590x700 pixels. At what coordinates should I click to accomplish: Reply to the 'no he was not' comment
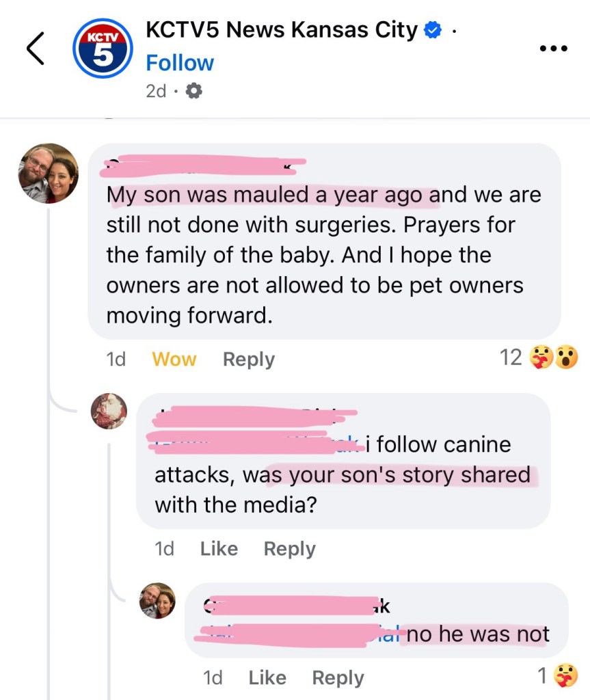coord(338,677)
